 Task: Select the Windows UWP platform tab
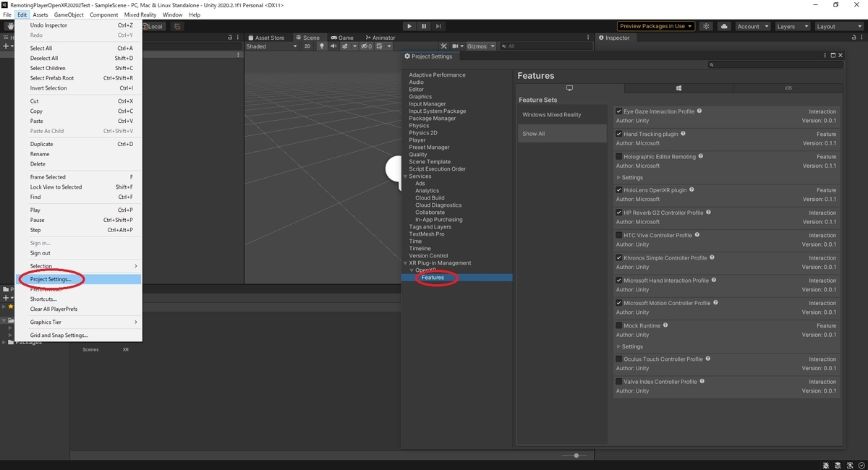tap(679, 87)
